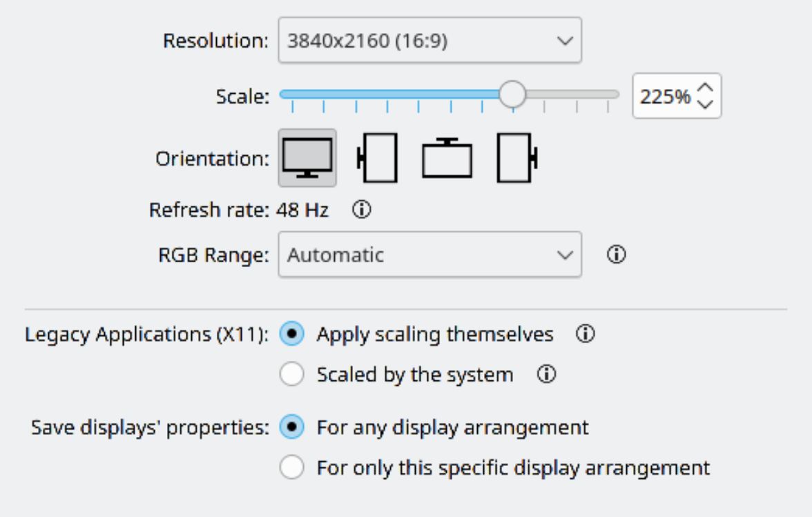Increase scale with spinbox up arrow
This screenshot has width=812, height=517.
[x=705, y=89]
